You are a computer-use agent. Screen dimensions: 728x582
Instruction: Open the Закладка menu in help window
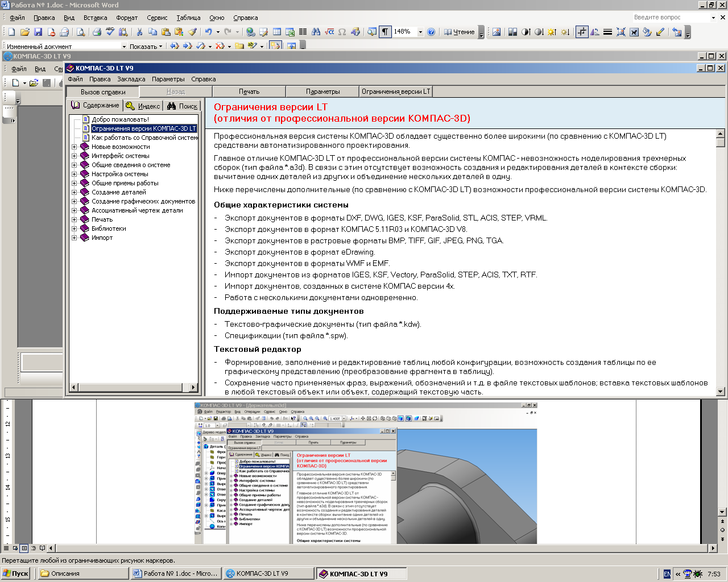tap(131, 79)
